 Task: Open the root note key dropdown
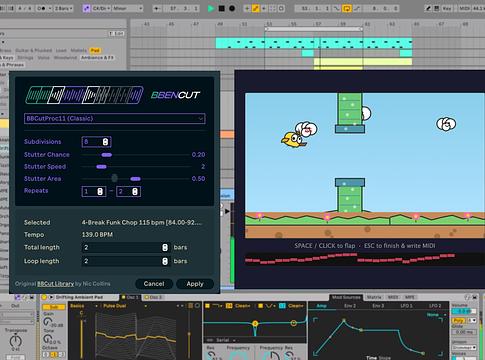(x=101, y=8)
